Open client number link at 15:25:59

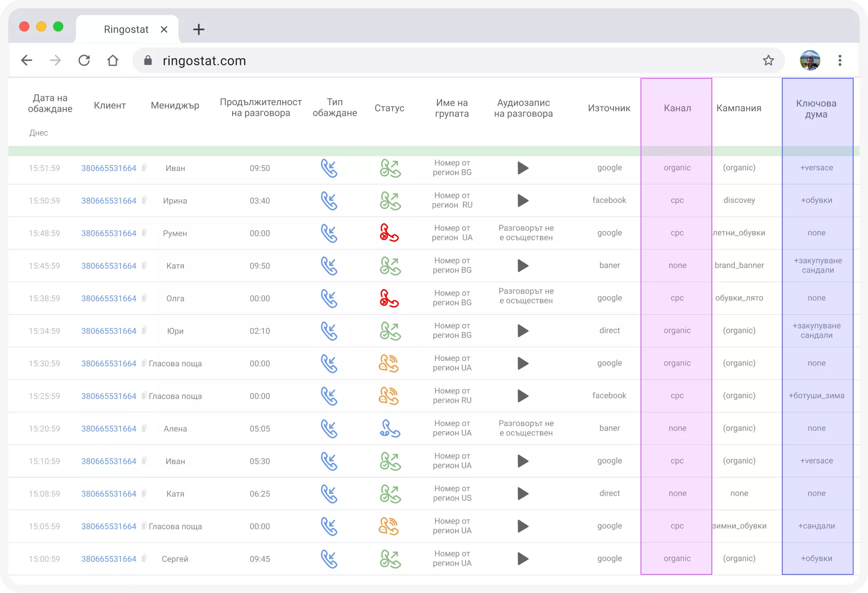109,396
